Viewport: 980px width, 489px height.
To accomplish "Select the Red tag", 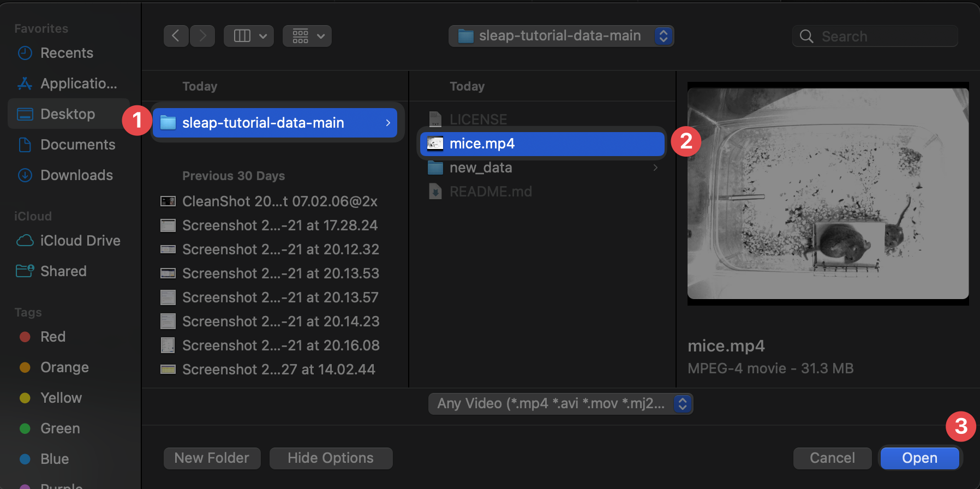I will pos(52,337).
